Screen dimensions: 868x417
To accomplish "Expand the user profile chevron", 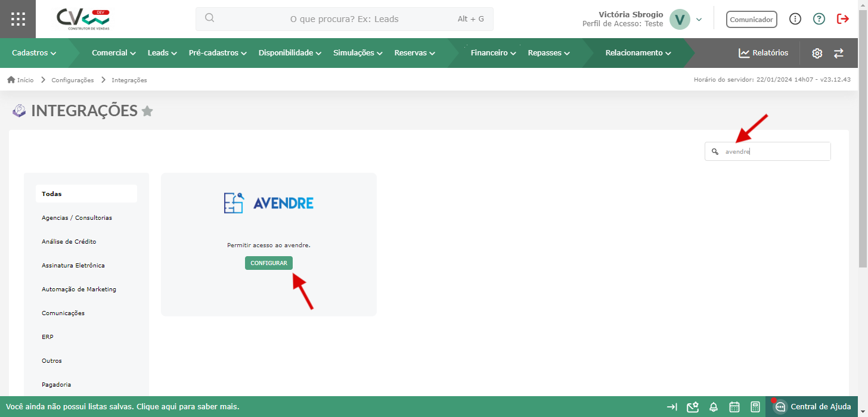I will [x=699, y=20].
